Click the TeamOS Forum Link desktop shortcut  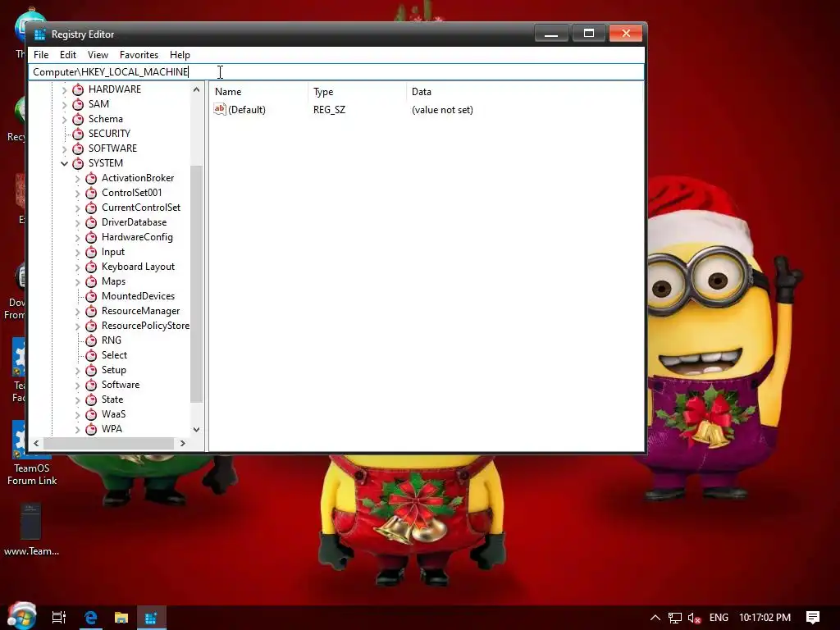[32, 453]
